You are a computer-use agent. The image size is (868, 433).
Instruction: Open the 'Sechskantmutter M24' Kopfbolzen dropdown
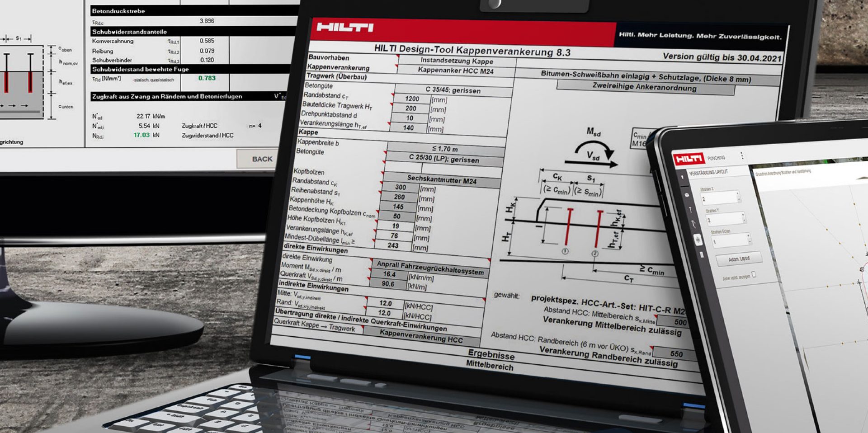tap(441, 179)
